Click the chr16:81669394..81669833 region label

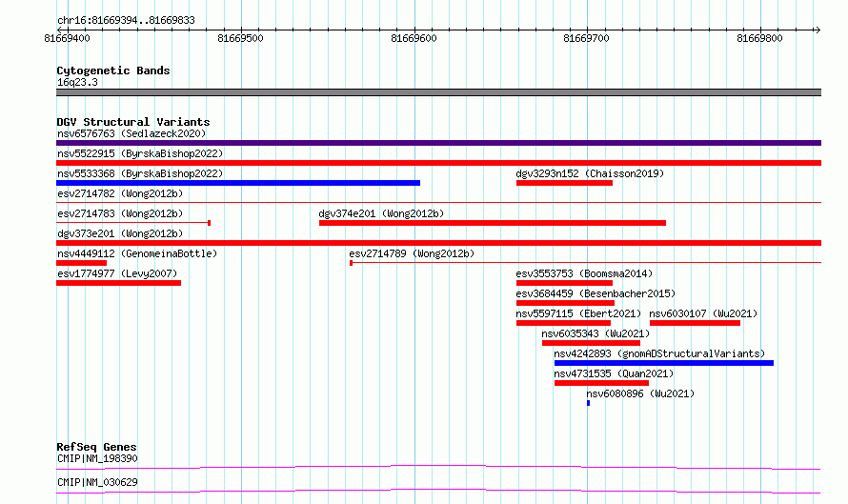click(126, 21)
